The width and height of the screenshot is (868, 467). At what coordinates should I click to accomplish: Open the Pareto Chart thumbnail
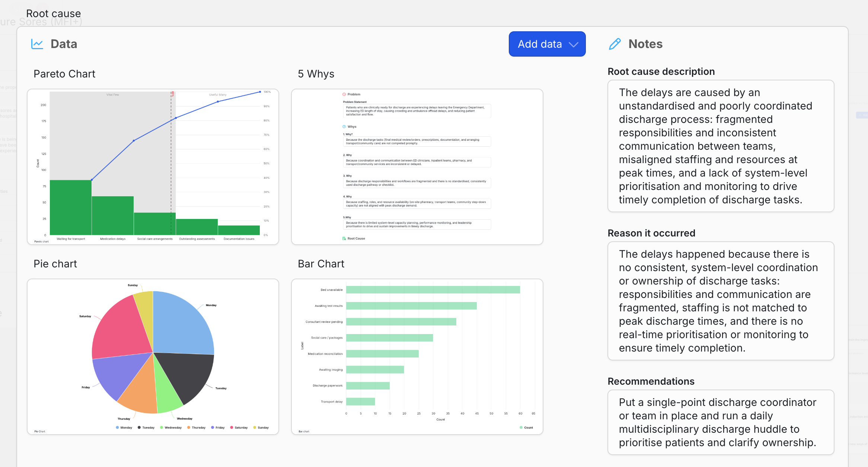click(x=153, y=167)
